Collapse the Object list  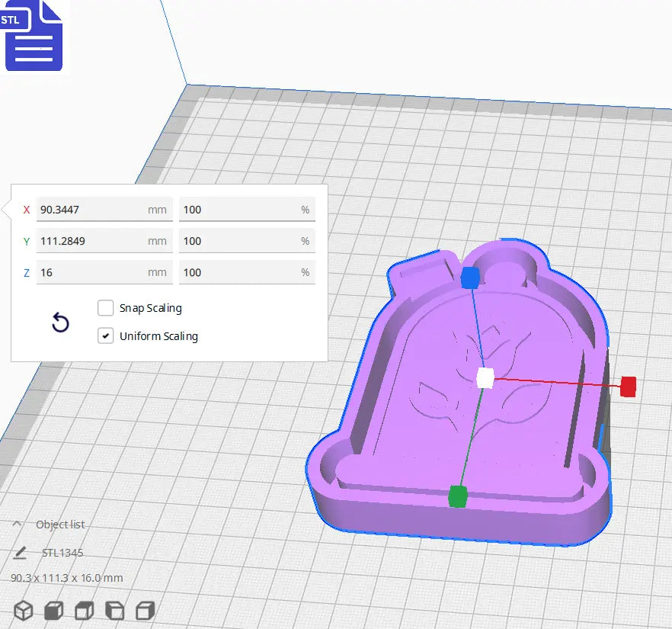18,524
